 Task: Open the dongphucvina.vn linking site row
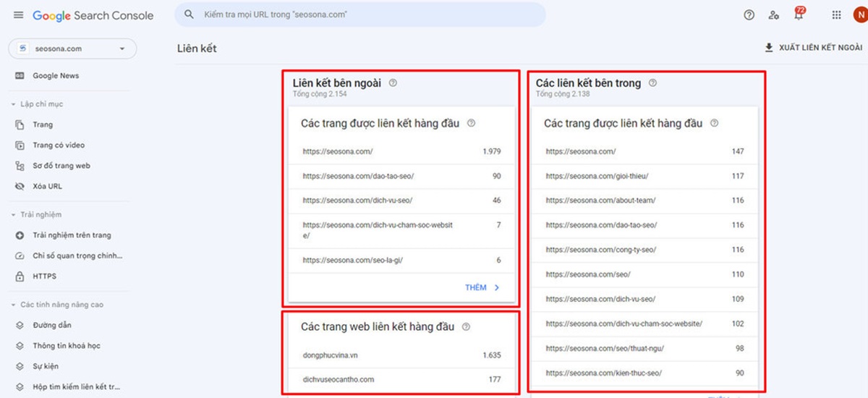point(401,355)
